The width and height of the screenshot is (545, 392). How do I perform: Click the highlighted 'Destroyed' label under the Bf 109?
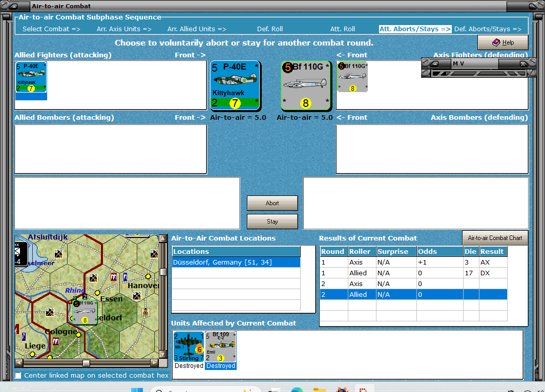pos(221,365)
